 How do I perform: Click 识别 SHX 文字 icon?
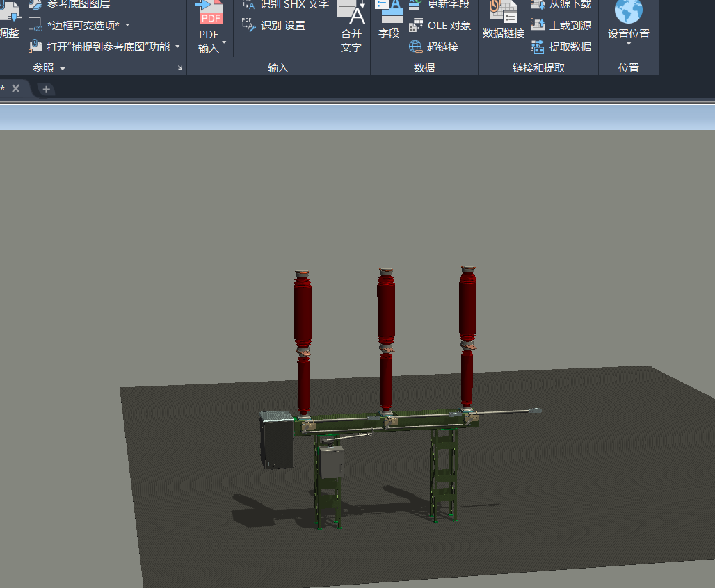coord(248,5)
